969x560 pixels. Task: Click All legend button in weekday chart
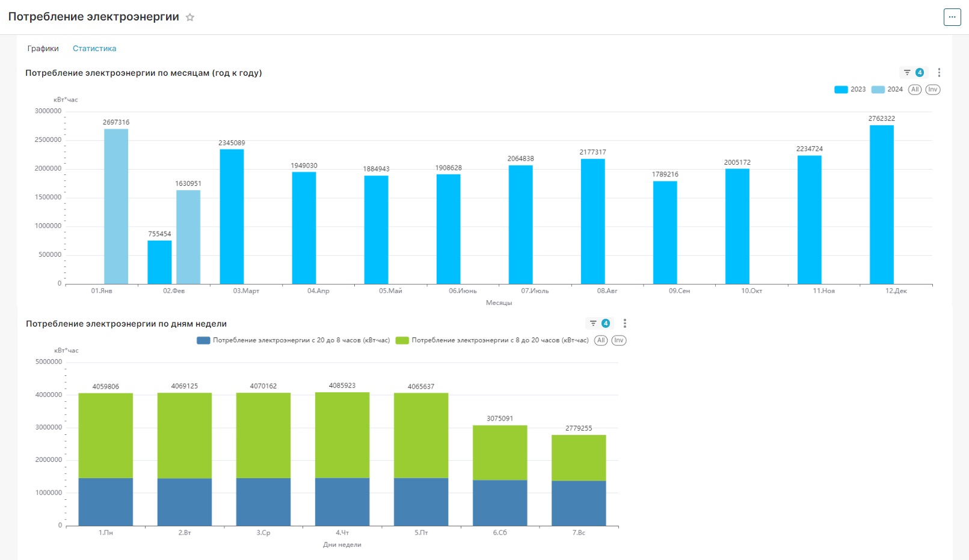pos(601,340)
